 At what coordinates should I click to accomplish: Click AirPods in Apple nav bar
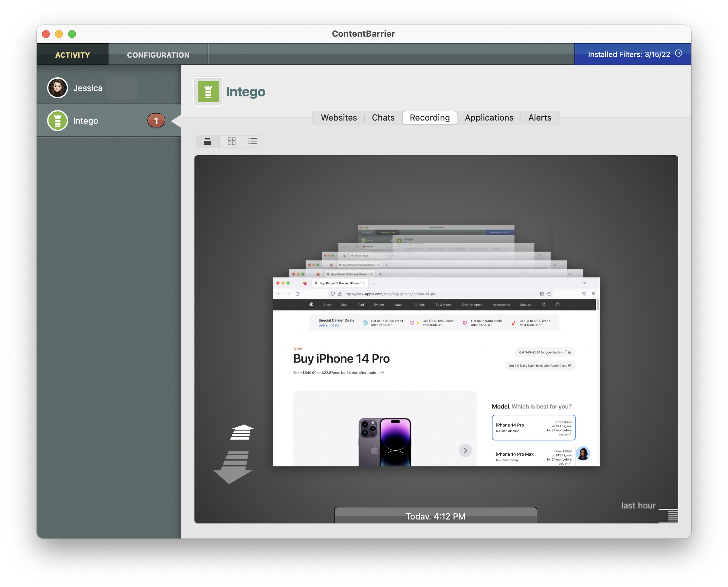tap(419, 305)
